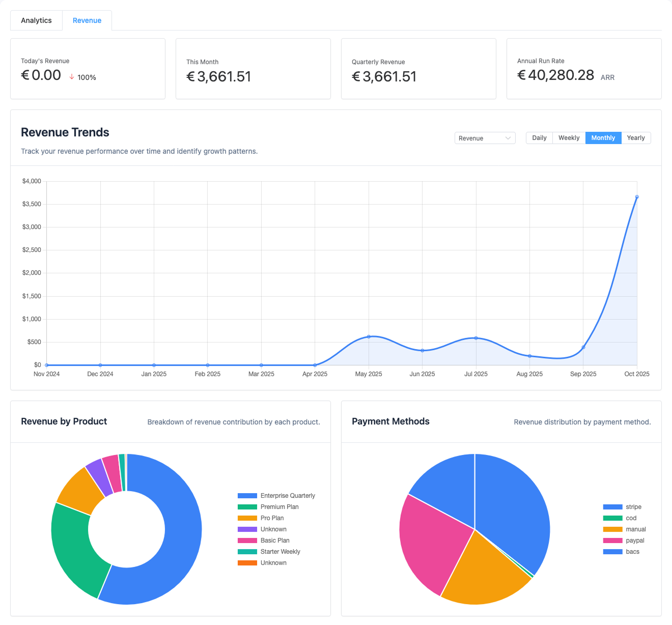Open the Revenue metric dropdown chevron
Image resolution: width=672 pixels, height=625 pixels.
point(508,138)
